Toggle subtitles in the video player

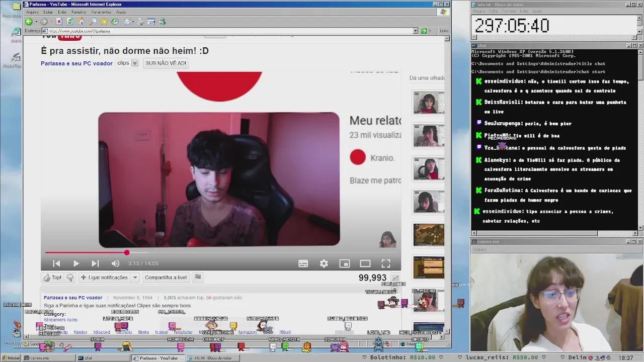pos(303,263)
